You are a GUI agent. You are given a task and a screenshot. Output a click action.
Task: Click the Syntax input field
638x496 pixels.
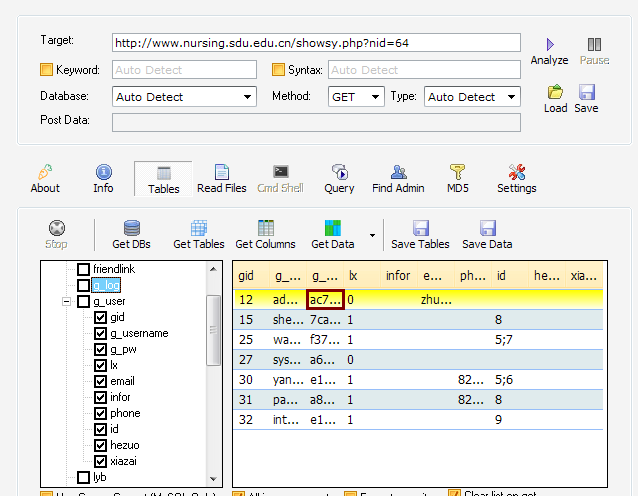pos(424,70)
